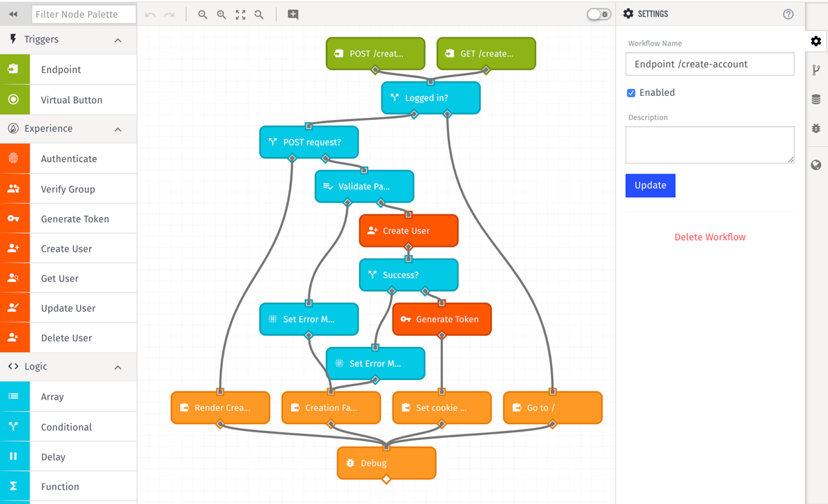Zoom out the workflow canvas
The image size is (828, 504).
point(203,14)
